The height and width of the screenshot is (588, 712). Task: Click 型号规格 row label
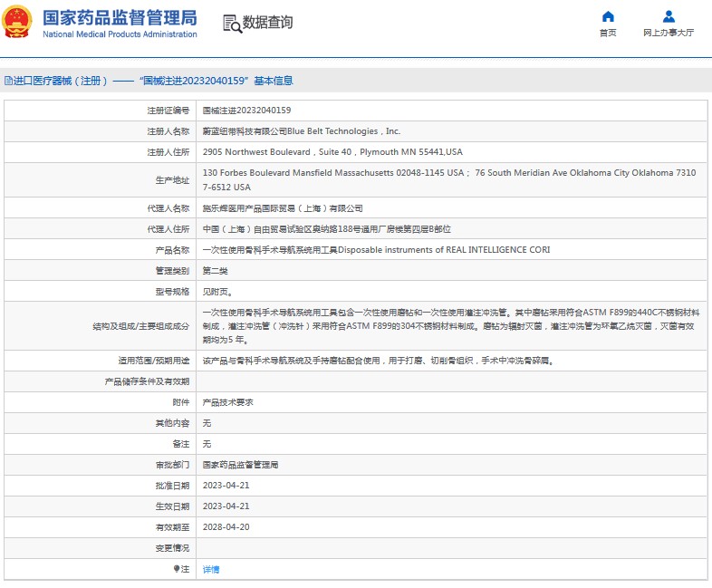172,292
